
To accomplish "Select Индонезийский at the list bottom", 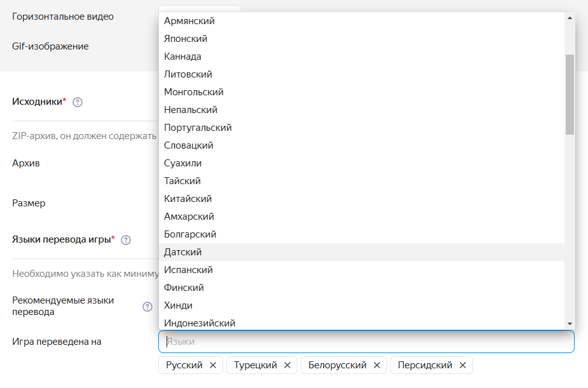I will 200,323.
